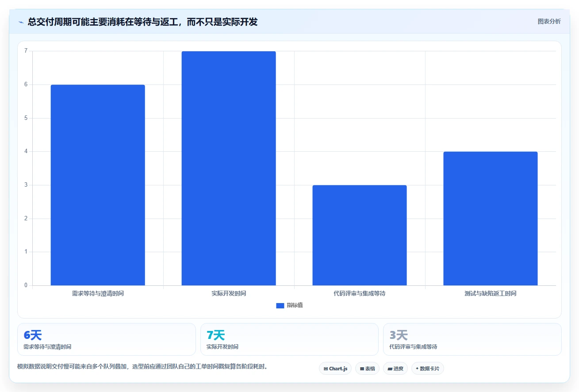Screen dimensions: 579x392
Task: Click x-axis label 实际开发时间
Action: point(229,293)
